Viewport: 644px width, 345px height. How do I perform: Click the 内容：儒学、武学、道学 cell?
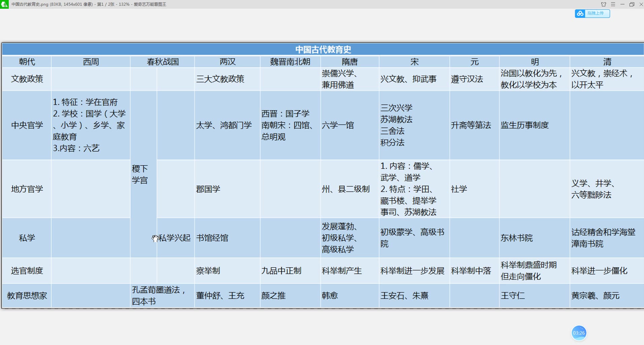[414, 189]
